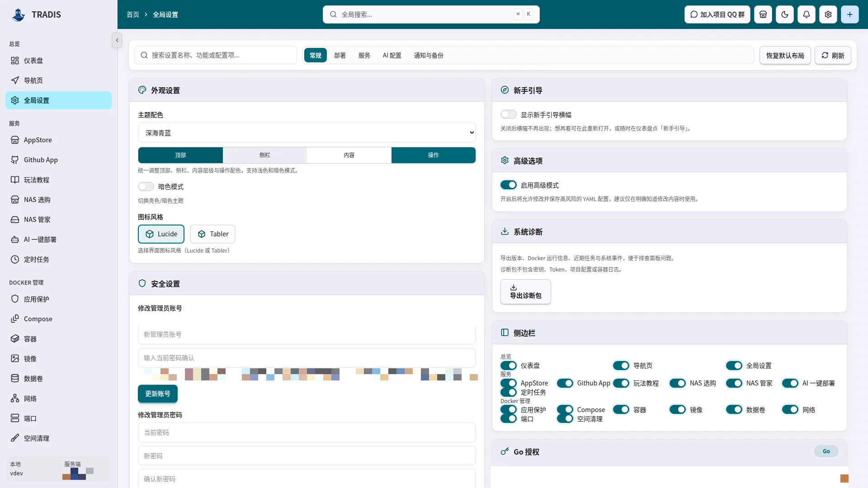868x488 pixels.
Task: Click the 新管理员账号 input field
Action: (x=307, y=334)
